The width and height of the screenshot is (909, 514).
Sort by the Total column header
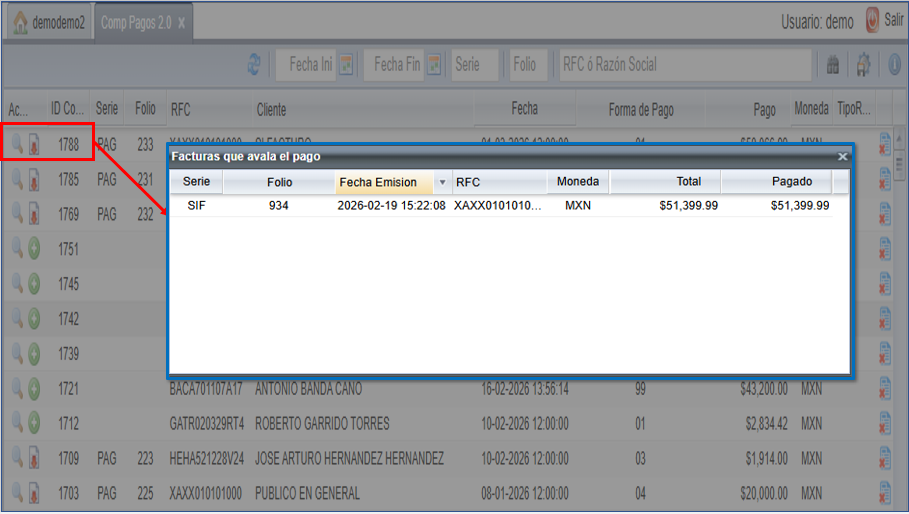click(x=665, y=182)
